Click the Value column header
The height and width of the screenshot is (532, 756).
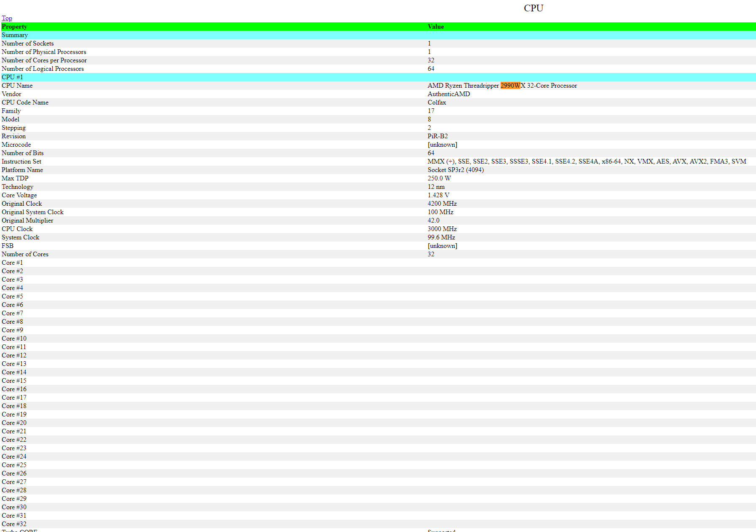coord(436,27)
